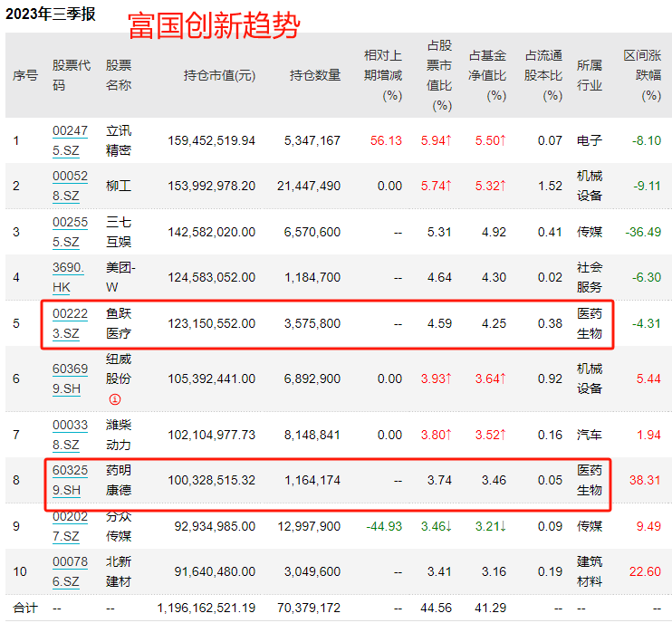Screen dimensions: 672x623
Task: Click market value 100,328,515.32
Action: [211, 480]
